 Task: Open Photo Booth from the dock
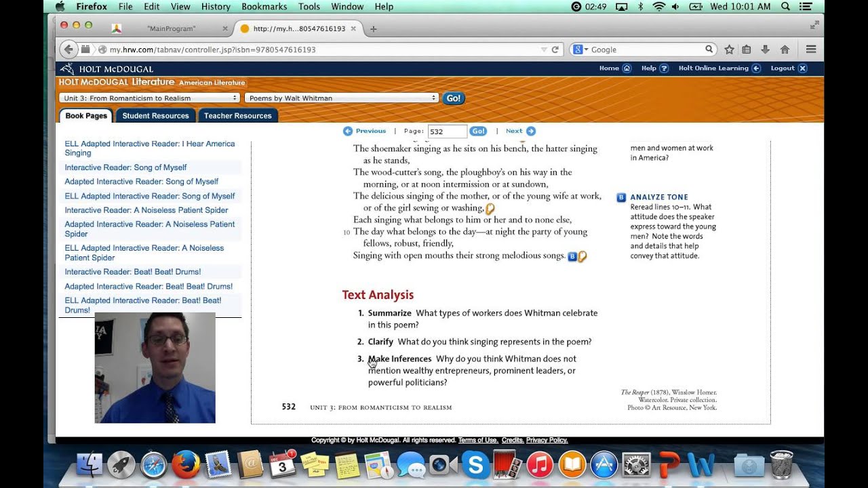coord(507,465)
